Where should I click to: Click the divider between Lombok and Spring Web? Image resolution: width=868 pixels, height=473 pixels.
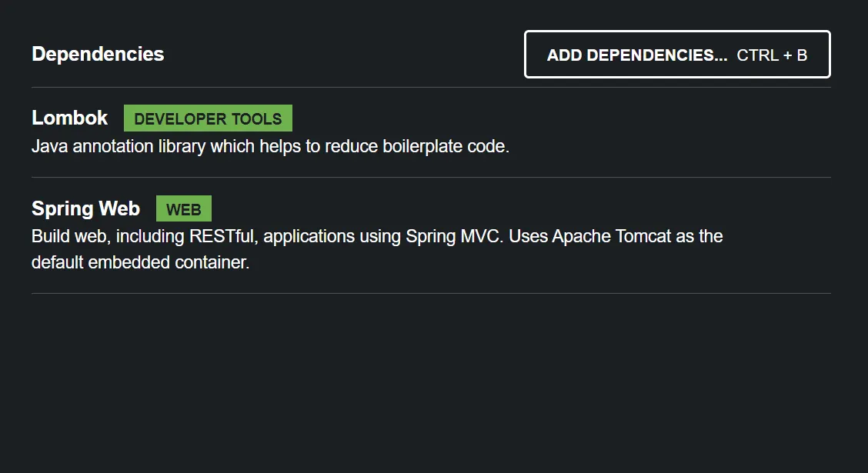pos(431,177)
